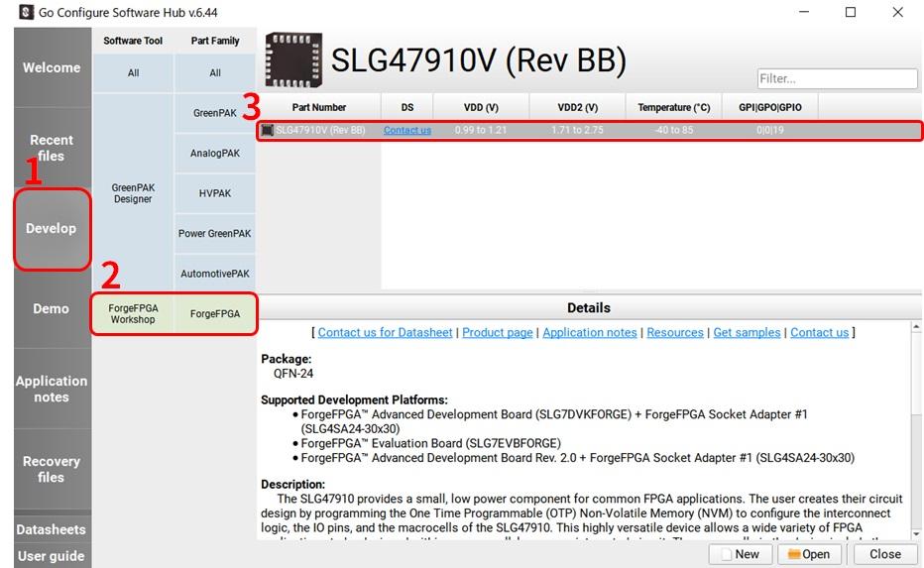
Task: Select the Power GreenPAK part family
Action: [x=215, y=233]
